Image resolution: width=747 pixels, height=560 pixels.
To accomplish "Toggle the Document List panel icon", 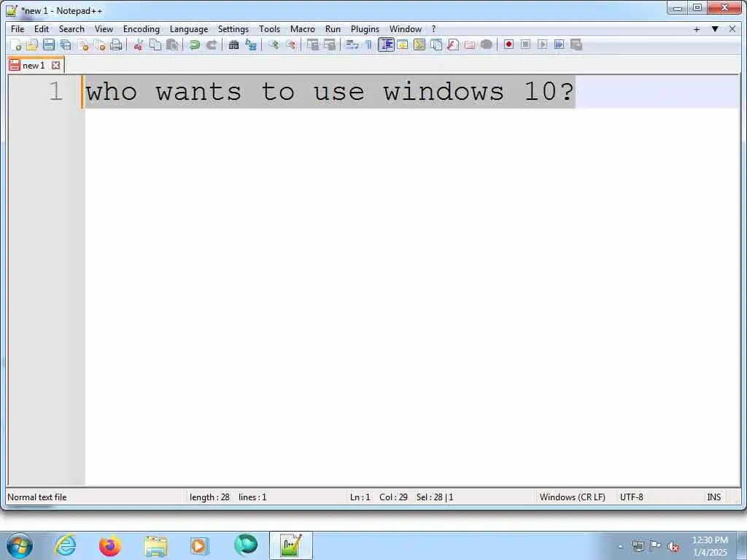I will pyautogui.click(x=436, y=44).
